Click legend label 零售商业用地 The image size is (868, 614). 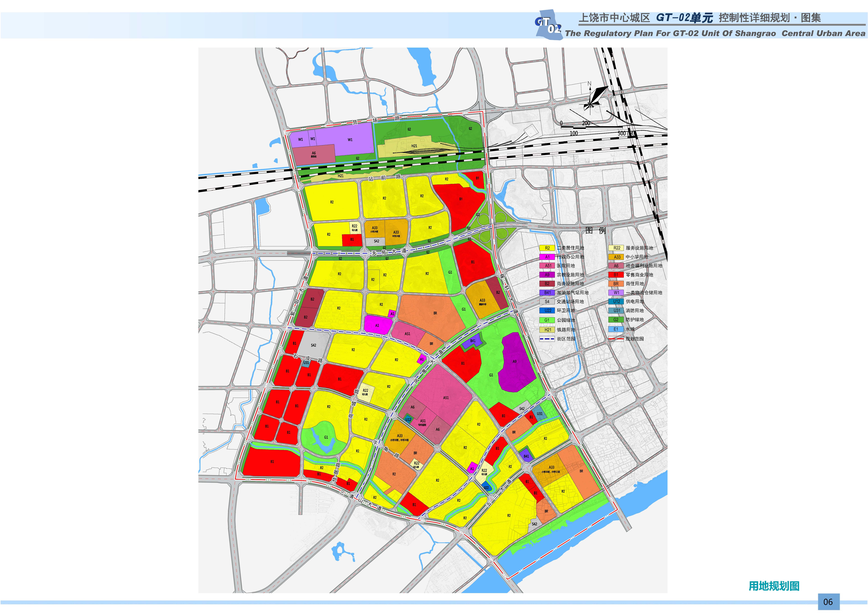[639, 275]
